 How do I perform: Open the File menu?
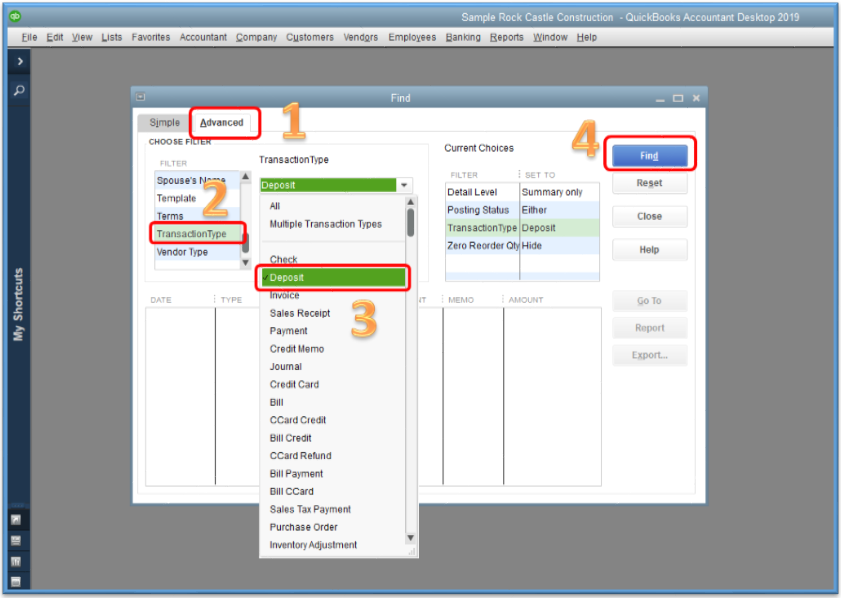[x=29, y=37]
